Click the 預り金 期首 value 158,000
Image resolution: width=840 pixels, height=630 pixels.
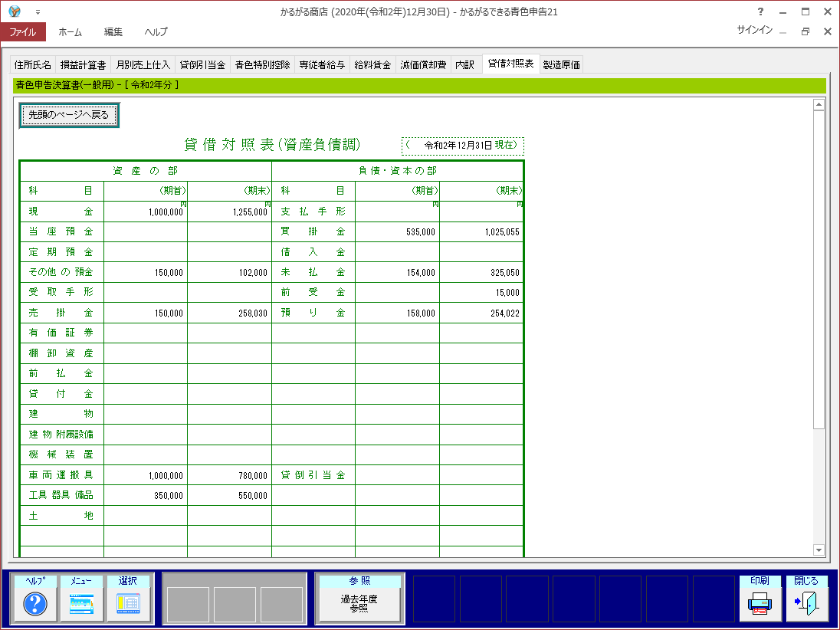421,313
